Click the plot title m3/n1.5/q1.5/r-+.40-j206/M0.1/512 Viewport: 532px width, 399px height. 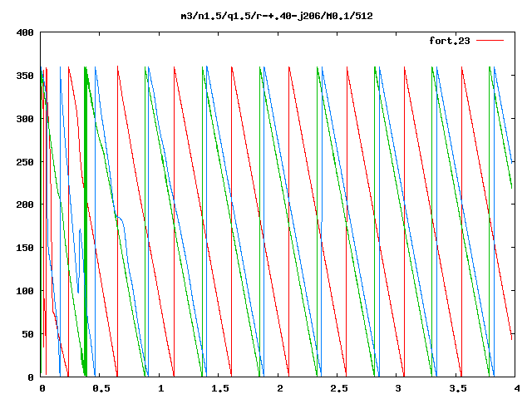click(x=277, y=16)
